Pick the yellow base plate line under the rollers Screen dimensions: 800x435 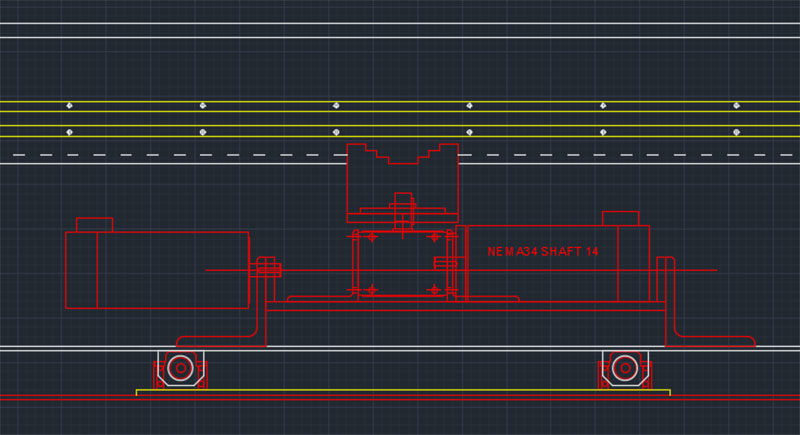pos(403,392)
